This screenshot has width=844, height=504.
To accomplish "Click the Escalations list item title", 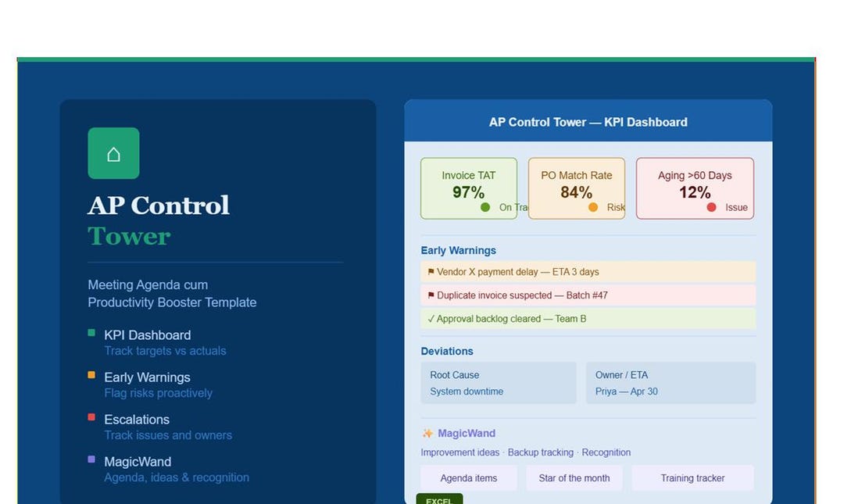I will click(x=137, y=420).
